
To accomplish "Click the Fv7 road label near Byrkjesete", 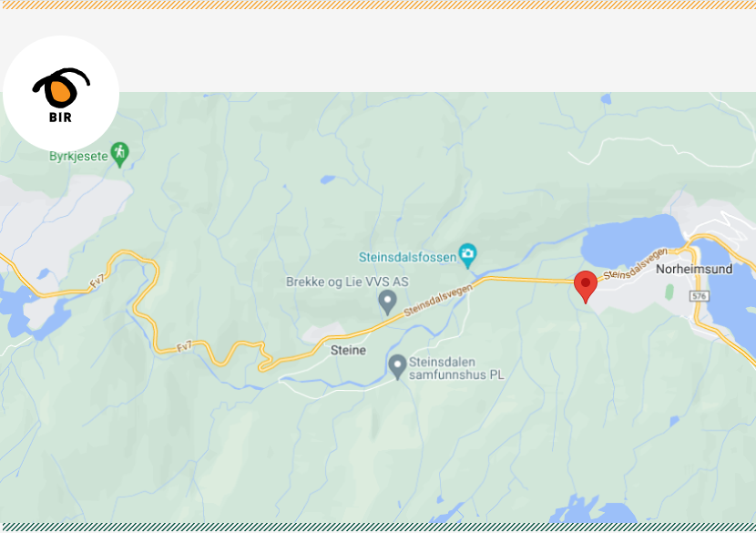I will point(97,282).
